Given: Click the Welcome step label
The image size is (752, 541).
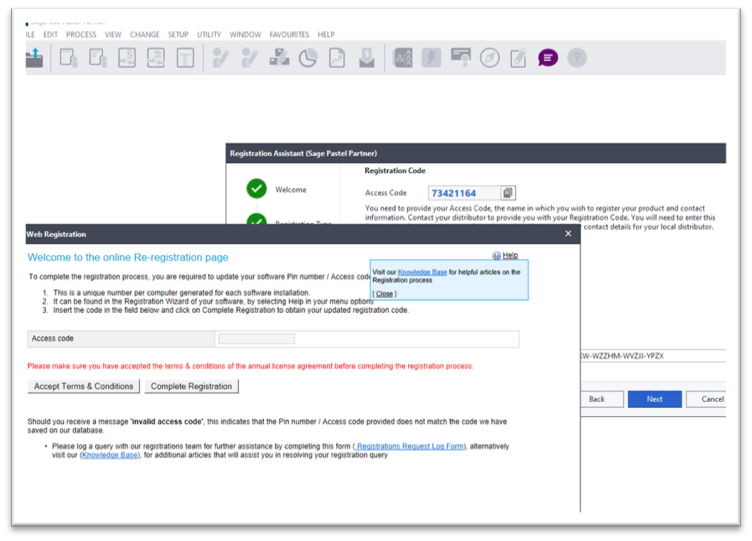Looking at the screenshot, I should 291,189.
